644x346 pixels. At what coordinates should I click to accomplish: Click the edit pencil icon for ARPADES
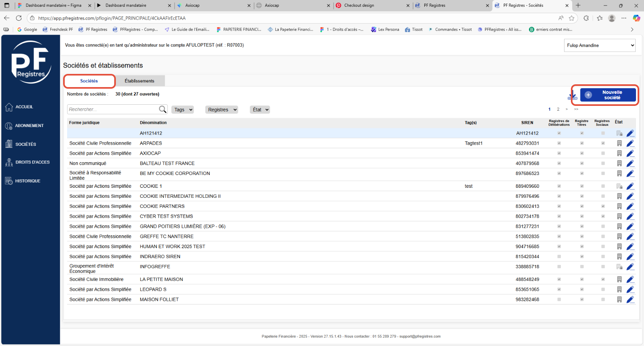(630, 143)
